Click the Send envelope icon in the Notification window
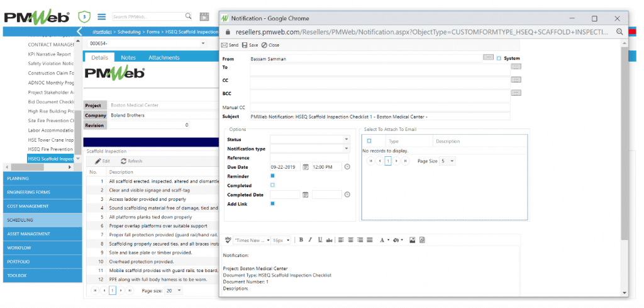The width and height of the screenshot is (644, 308). click(225, 45)
